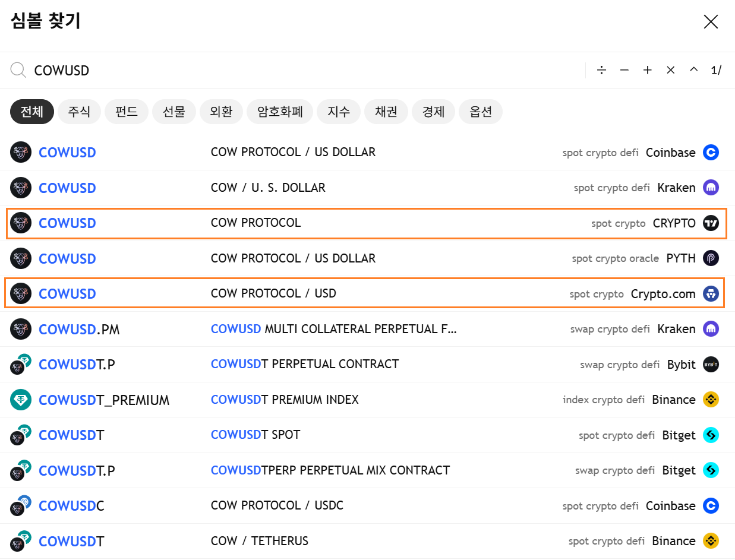The width and height of the screenshot is (735, 560).
Task: Select the 주식 filter tab
Action: (79, 112)
